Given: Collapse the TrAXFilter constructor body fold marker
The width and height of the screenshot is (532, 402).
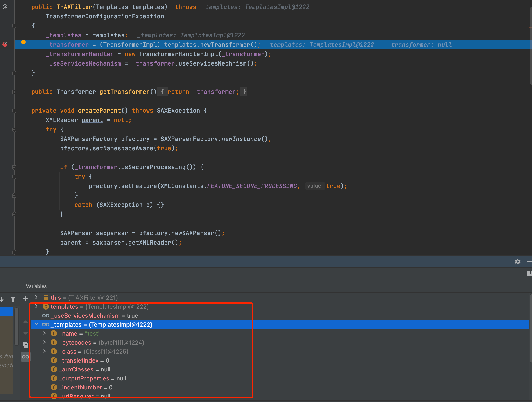Looking at the screenshot, I should [x=14, y=26].
